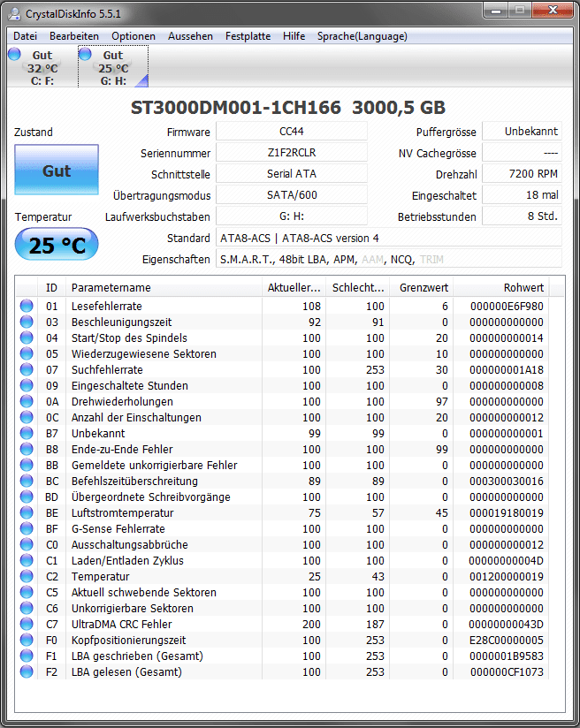Click the Firmware field showing CC44
This screenshot has width=580, height=728.
click(x=292, y=132)
